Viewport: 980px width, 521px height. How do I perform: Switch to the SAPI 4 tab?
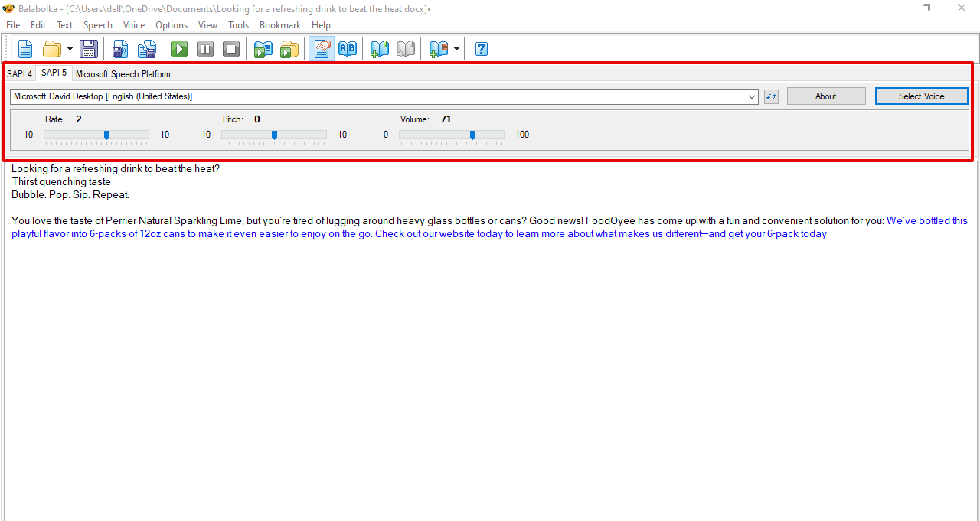(x=20, y=74)
